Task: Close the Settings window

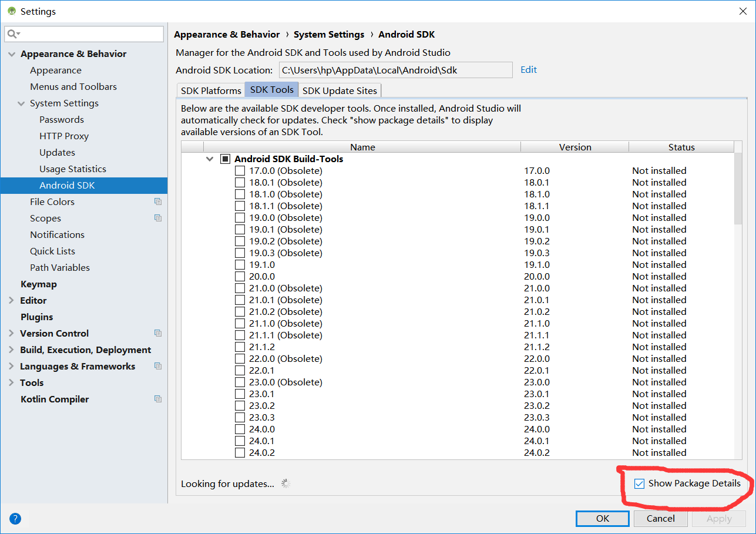Action: pyautogui.click(x=742, y=11)
